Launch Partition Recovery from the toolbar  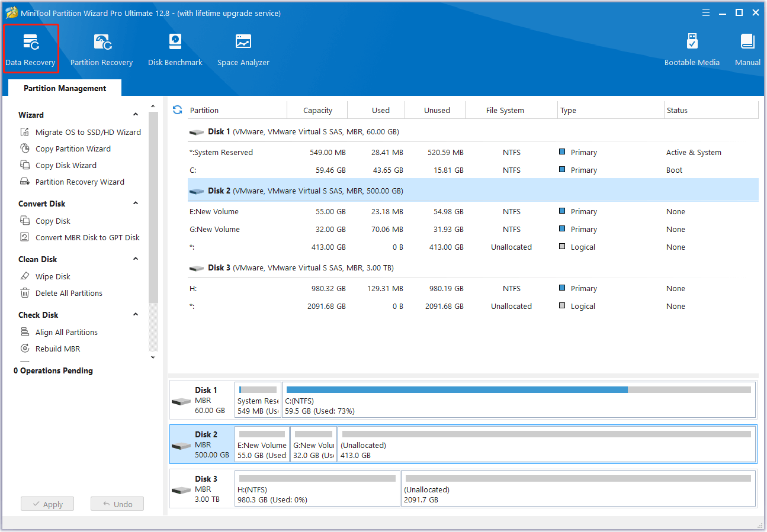(101, 50)
